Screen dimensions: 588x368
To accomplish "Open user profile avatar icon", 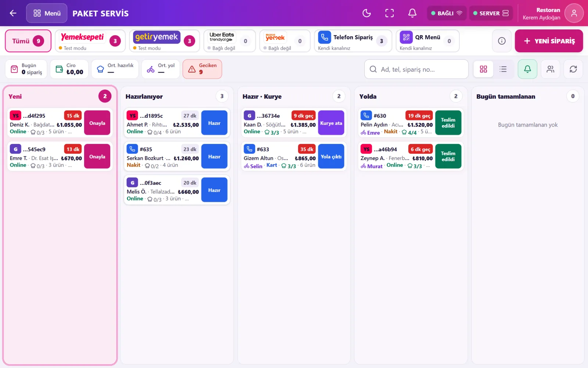I will tap(574, 13).
